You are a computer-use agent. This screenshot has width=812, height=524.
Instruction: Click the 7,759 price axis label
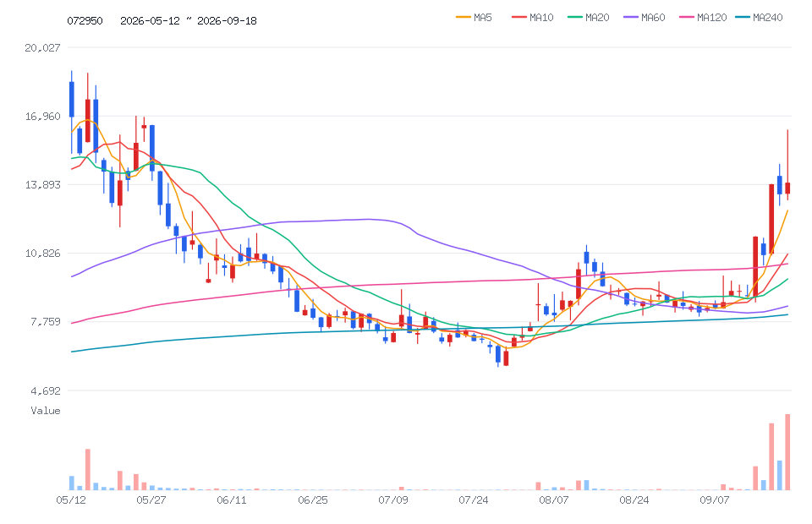pos(46,322)
